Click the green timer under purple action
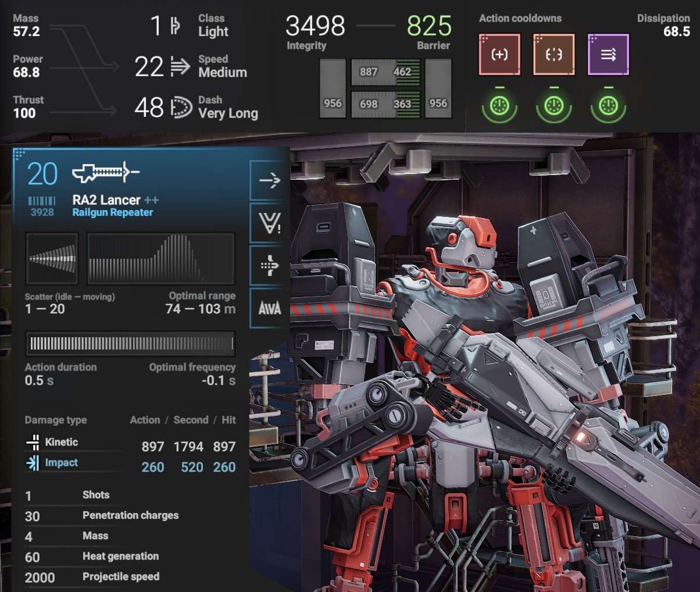Screen dimensions: 700x592 (x=608, y=106)
